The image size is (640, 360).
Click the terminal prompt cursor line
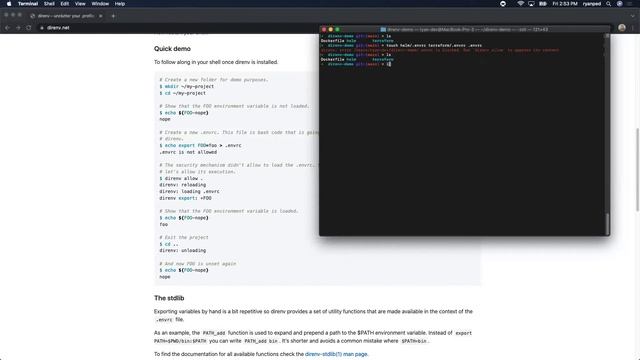click(355, 64)
